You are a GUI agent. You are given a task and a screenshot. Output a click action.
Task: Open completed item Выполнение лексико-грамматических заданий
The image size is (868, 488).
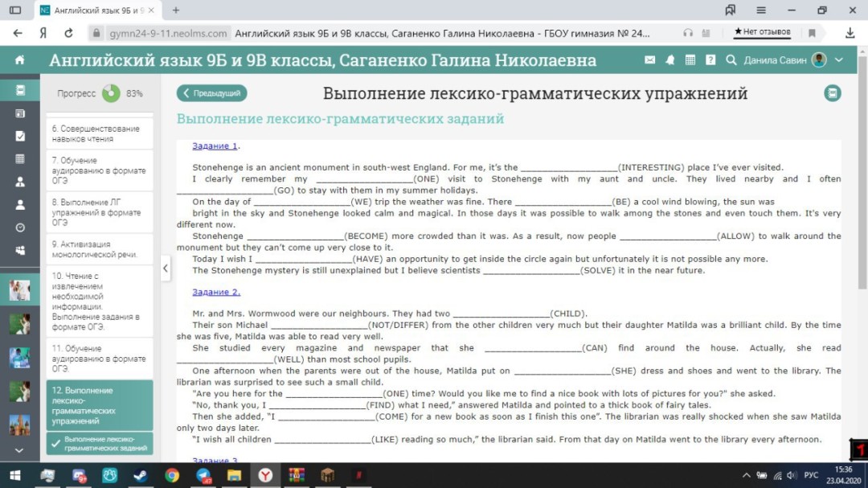pos(100,443)
